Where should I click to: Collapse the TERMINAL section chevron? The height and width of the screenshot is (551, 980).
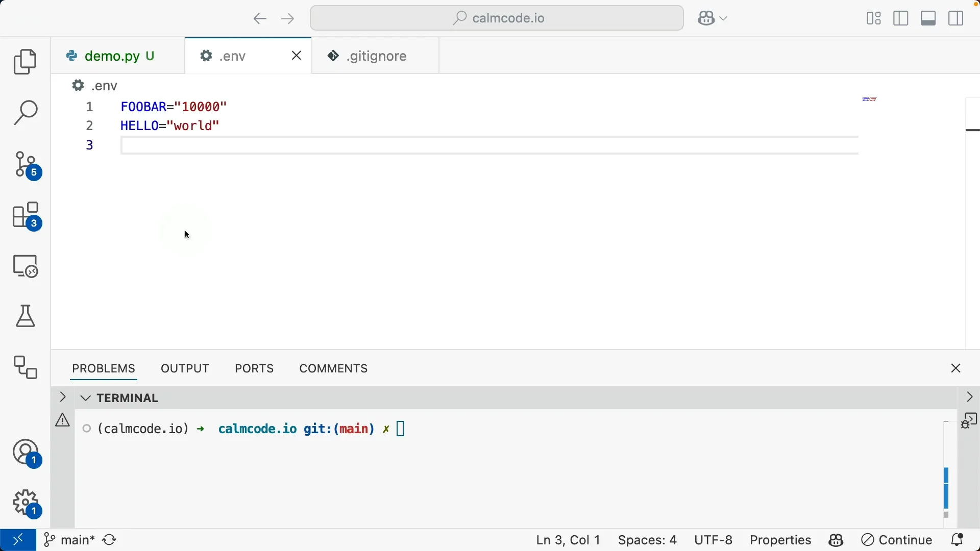pyautogui.click(x=86, y=398)
